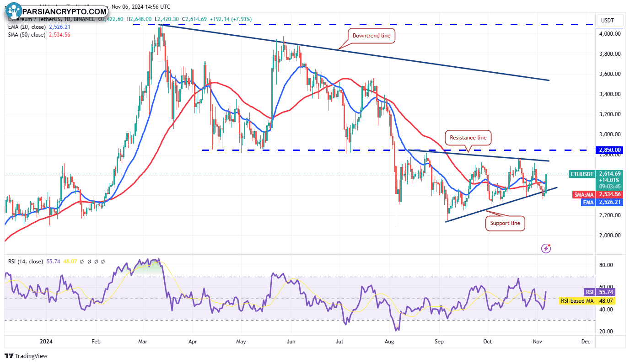Click the Dec label on time axis
The height and width of the screenshot is (364, 630).
tap(586, 342)
